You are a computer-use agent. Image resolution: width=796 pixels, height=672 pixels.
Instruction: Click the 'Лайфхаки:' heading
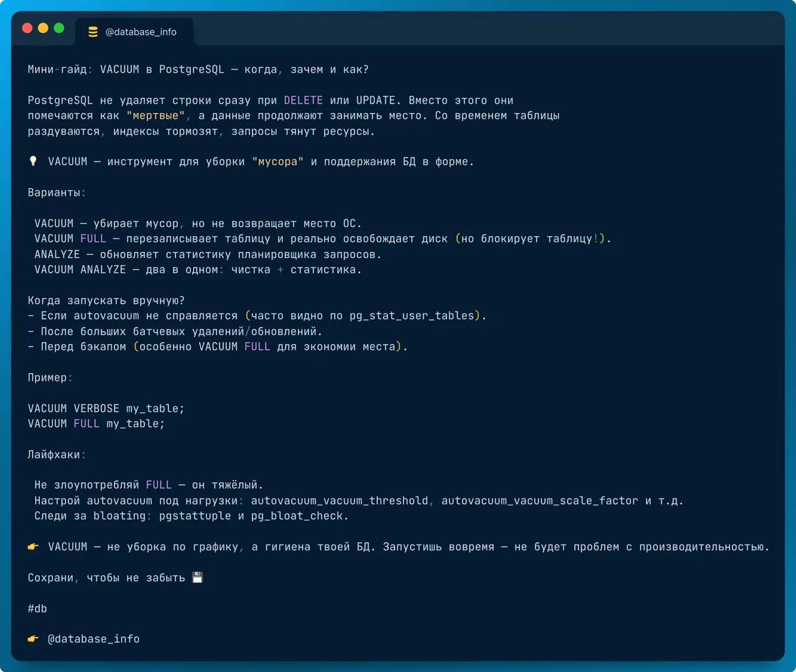57,454
